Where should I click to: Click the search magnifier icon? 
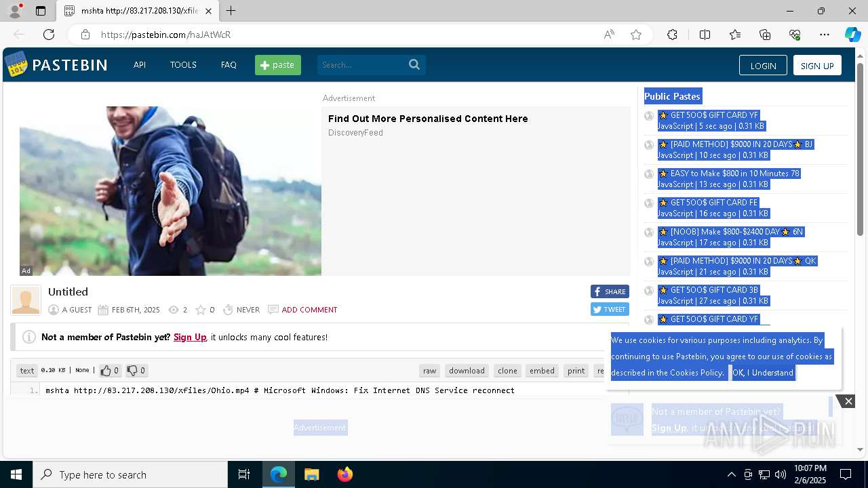(x=414, y=64)
